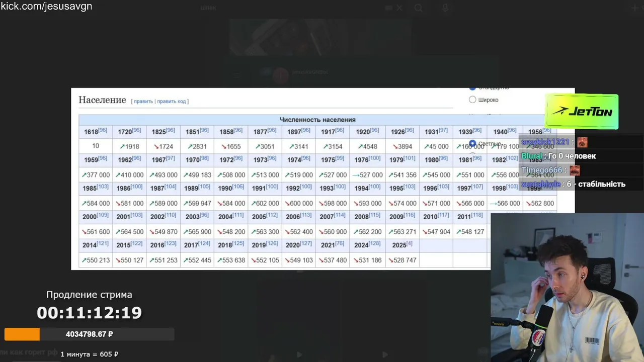
Task: Click the "499 183" population cell
Action: 197,175
